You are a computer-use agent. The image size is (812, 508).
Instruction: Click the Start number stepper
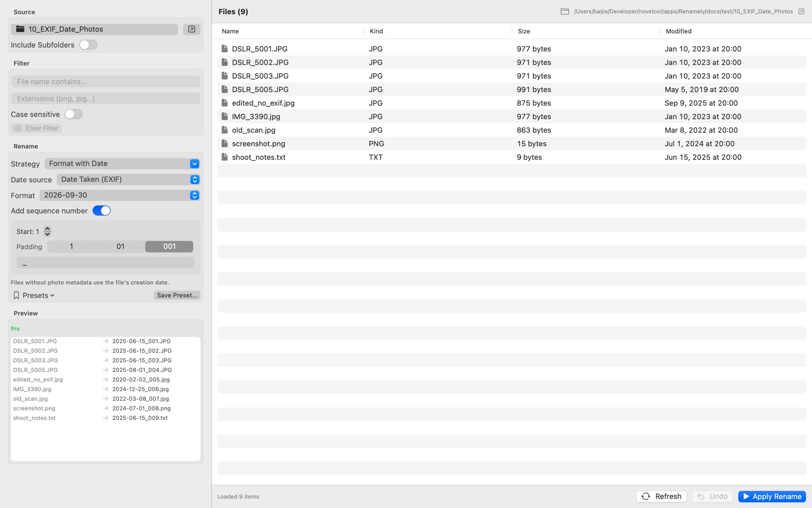[x=47, y=231]
